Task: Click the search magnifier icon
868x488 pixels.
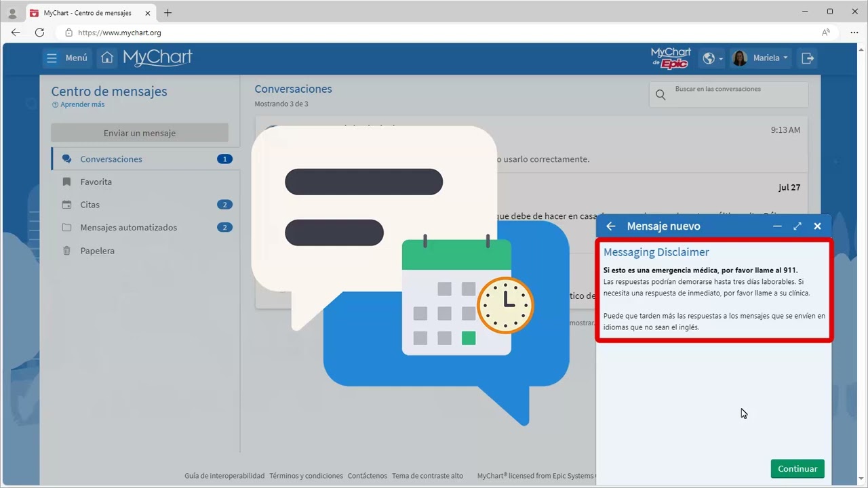Action: (x=660, y=95)
